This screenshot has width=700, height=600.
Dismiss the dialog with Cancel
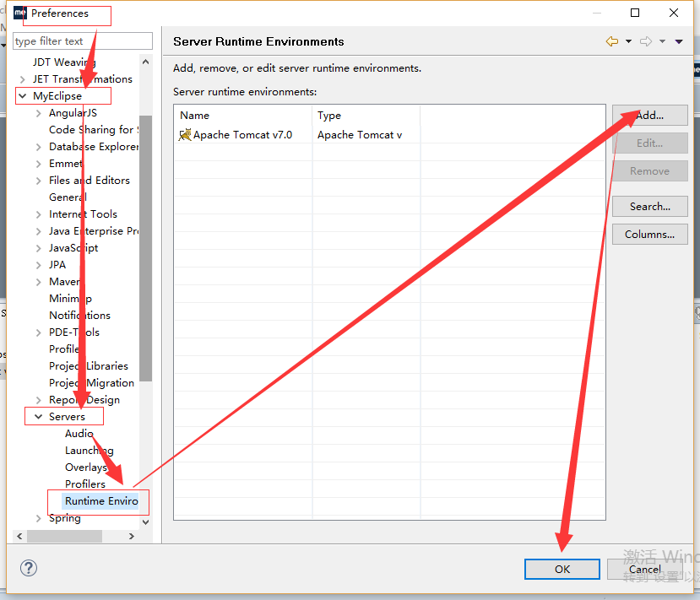644,570
